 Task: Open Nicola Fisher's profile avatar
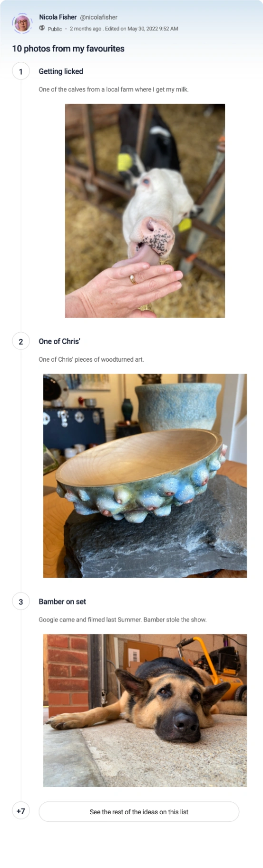(x=22, y=23)
